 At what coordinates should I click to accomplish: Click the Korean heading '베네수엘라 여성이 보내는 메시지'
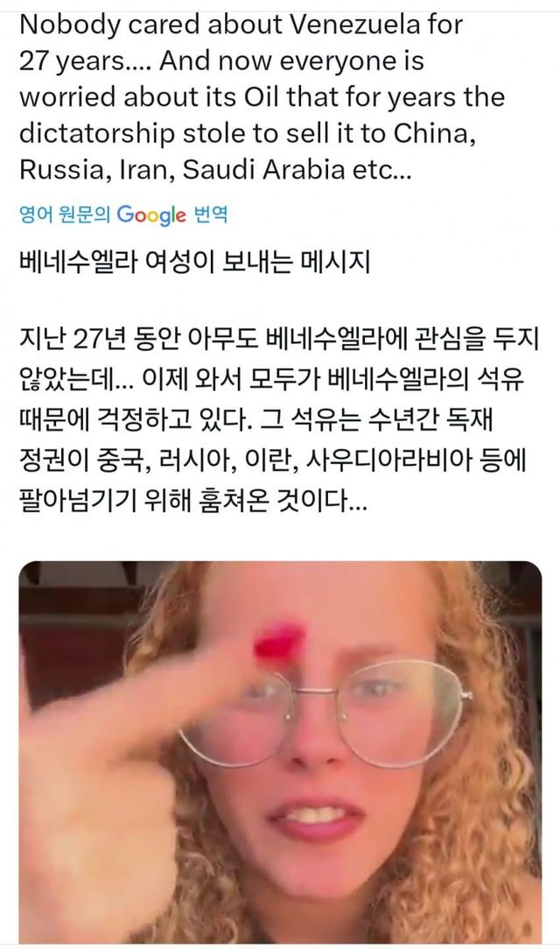click(x=195, y=263)
